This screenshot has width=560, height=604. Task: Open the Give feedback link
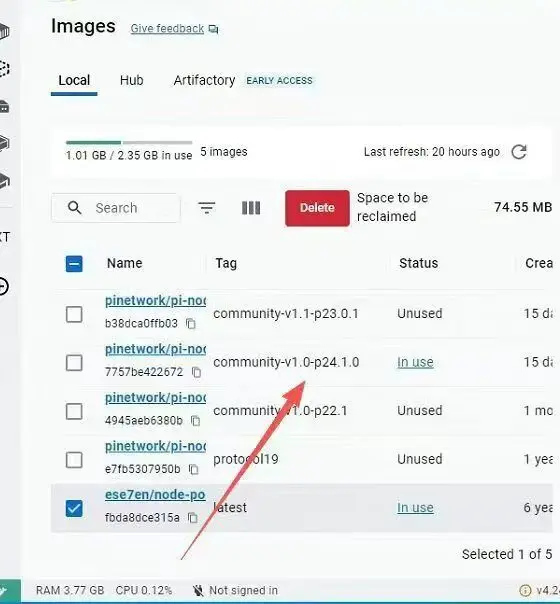tap(167, 29)
